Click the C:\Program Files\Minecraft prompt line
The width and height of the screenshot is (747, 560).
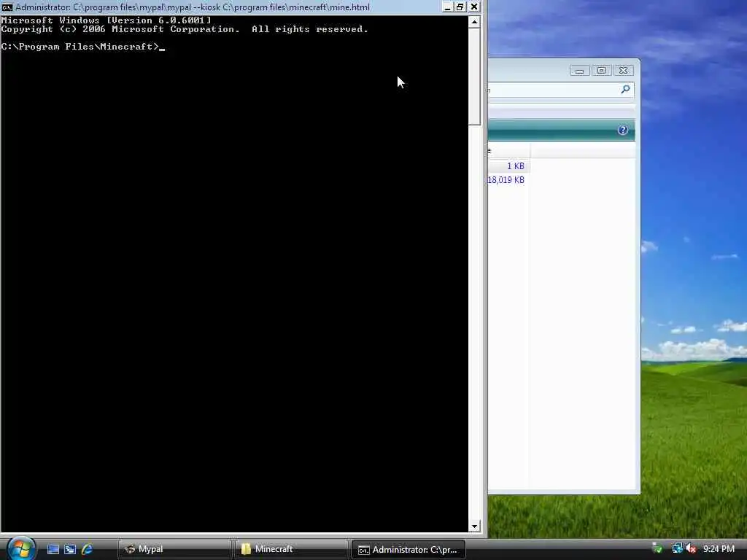[x=82, y=47]
